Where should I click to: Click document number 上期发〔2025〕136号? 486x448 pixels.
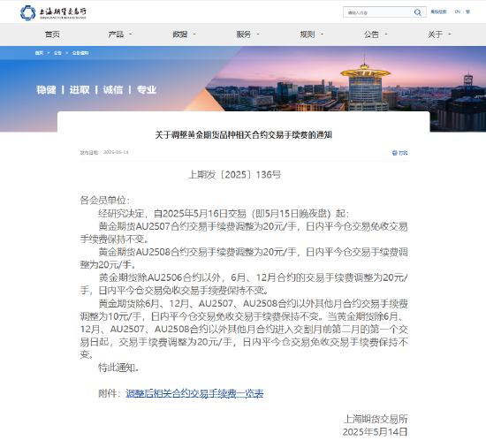pos(235,175)
